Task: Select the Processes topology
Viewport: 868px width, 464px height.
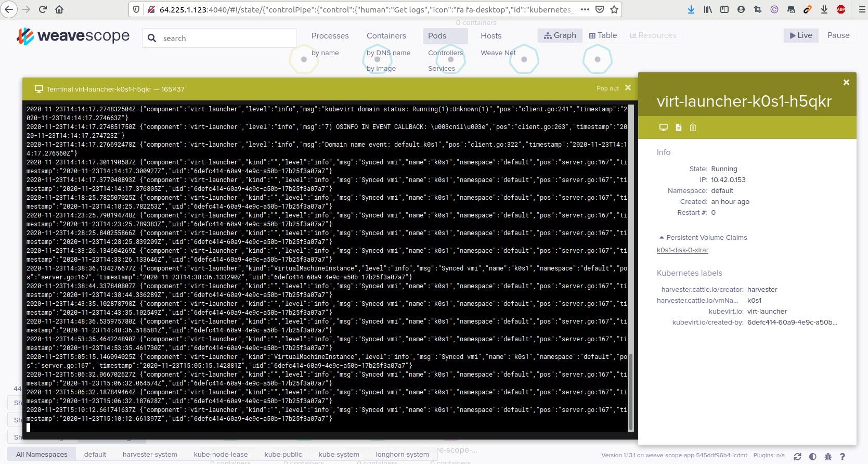Action: coord(330,36)
